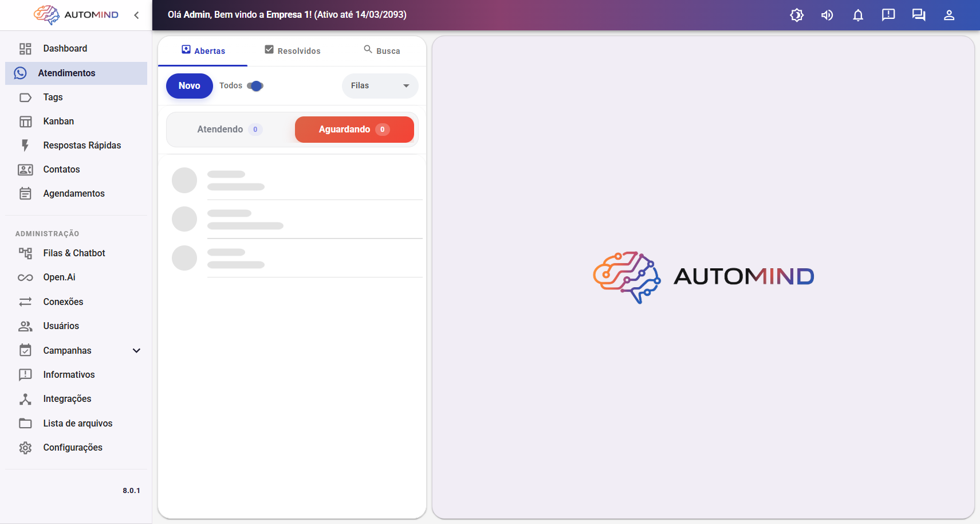The image size is (980, 524).
Task: Open Configurações page
Action: pos(76,448)
